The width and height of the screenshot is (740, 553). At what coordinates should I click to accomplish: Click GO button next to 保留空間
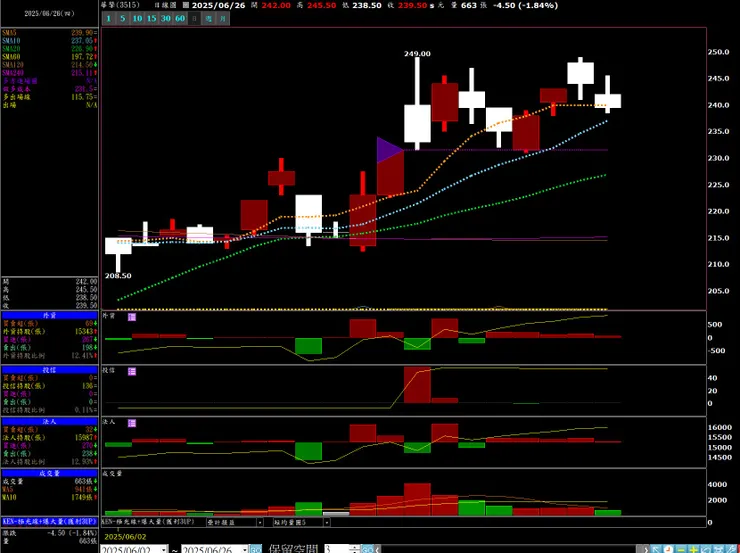(x=367, y=549)
